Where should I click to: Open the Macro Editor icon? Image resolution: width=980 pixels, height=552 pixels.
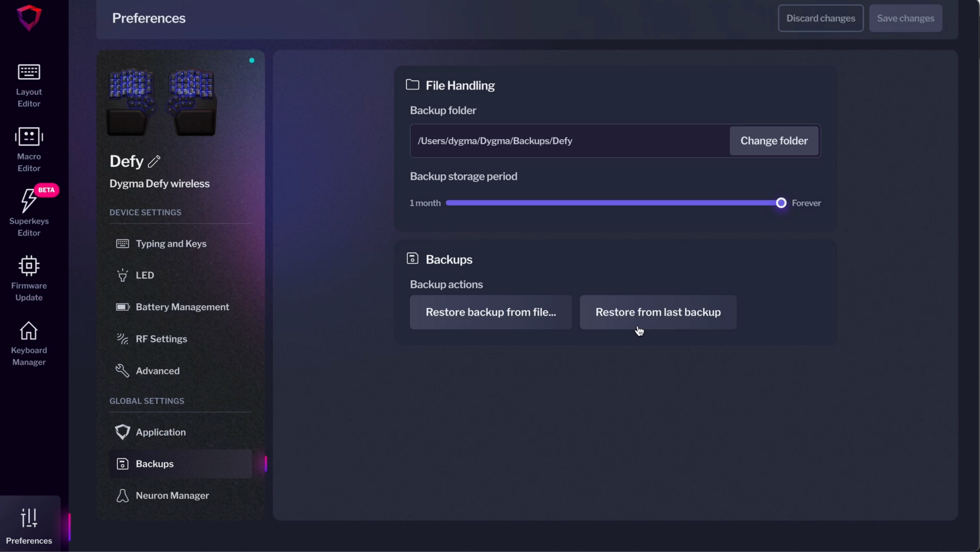click(x=29, y=137)
